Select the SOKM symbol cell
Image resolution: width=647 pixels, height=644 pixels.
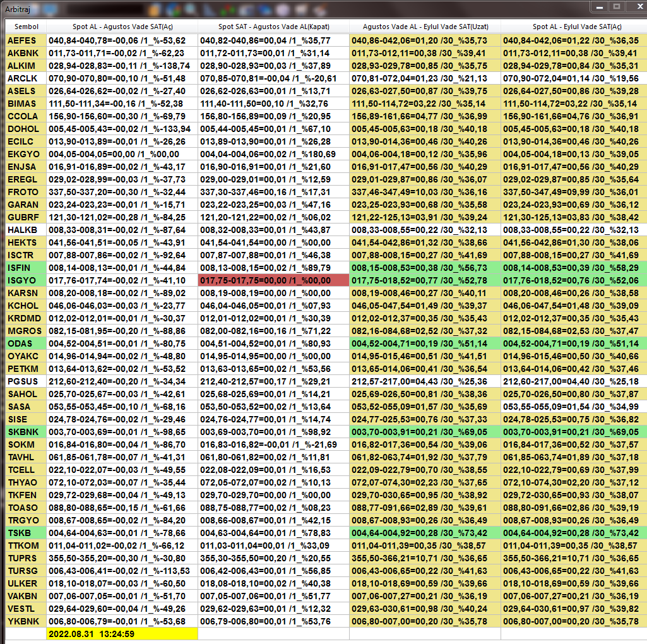(26, 444)
